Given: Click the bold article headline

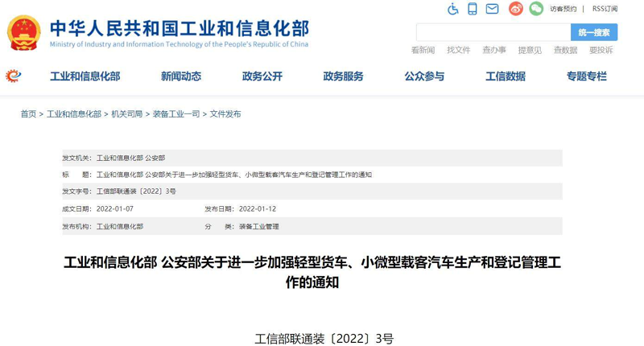Looking at the screenshot, I should [x=312, y=272].
